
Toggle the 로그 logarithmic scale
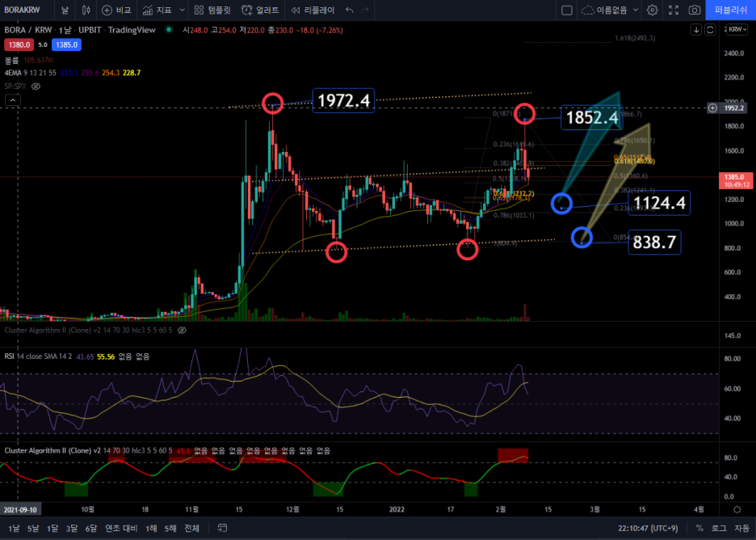(718, 529)
